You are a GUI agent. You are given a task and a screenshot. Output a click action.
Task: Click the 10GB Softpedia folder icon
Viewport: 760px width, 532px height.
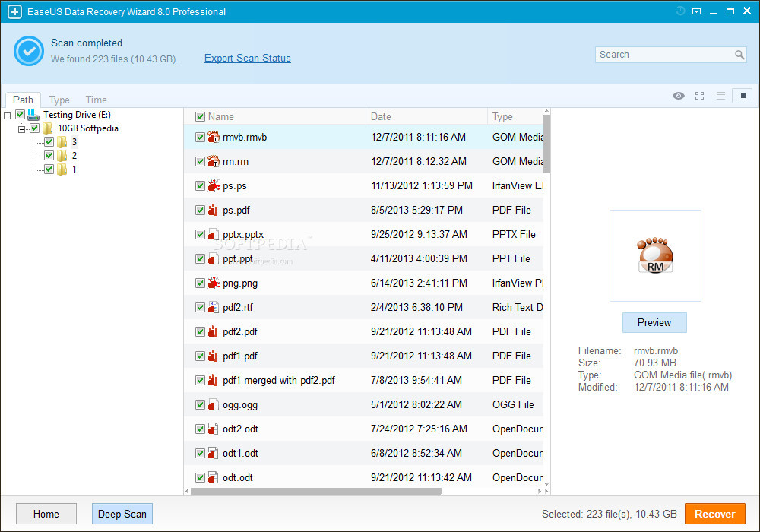47,128
